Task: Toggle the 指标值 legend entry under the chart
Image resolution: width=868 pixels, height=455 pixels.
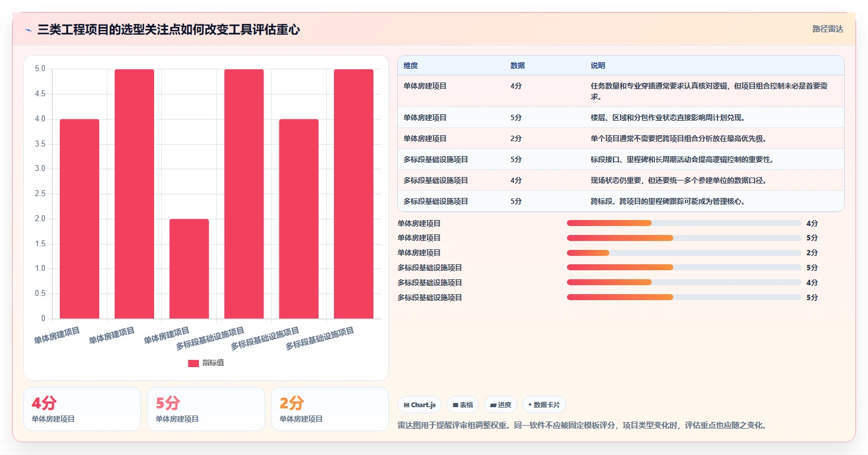Action: (206, 363)
